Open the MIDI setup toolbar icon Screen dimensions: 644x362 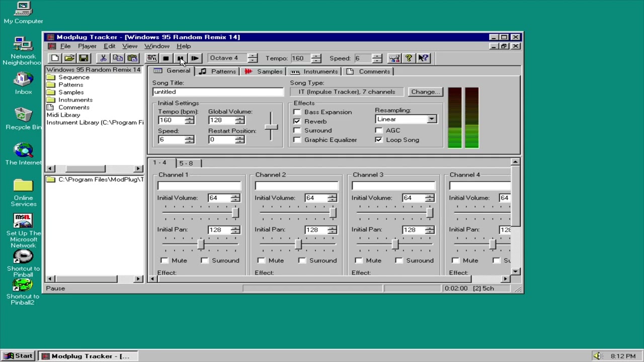coord(394,58)
